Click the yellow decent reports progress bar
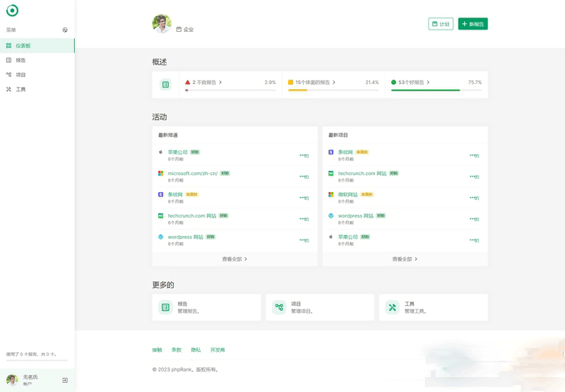Screen dimensions: 565x392 [333, 90]
